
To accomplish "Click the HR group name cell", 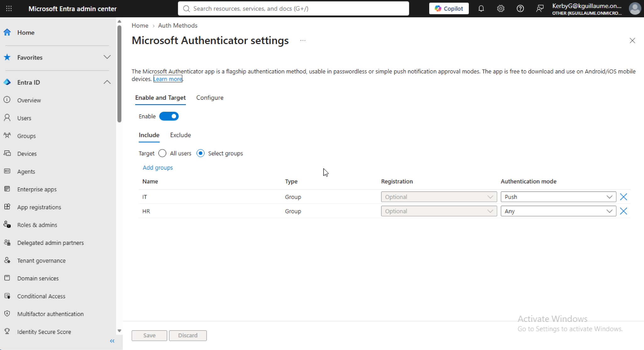I will [x=146, y=211].
